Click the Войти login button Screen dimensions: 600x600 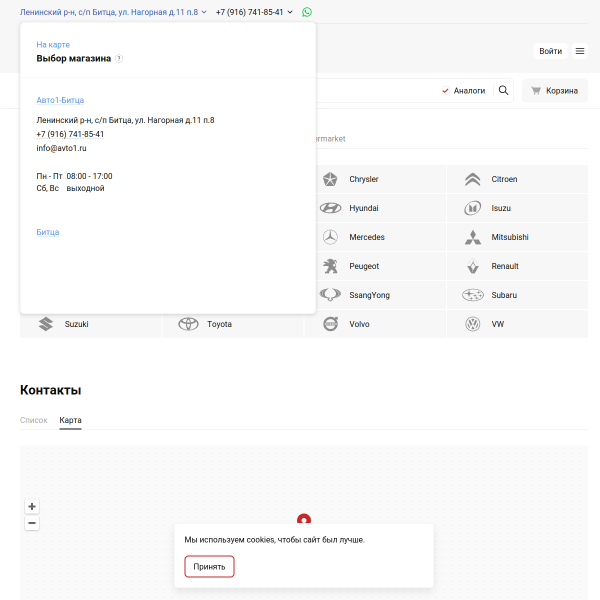[x=550, y=51]
